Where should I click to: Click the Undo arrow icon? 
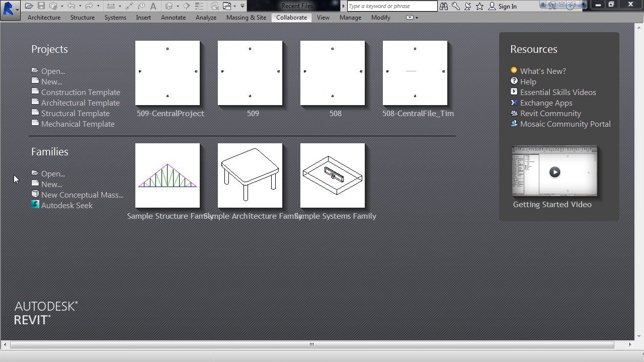coord(71,6)
